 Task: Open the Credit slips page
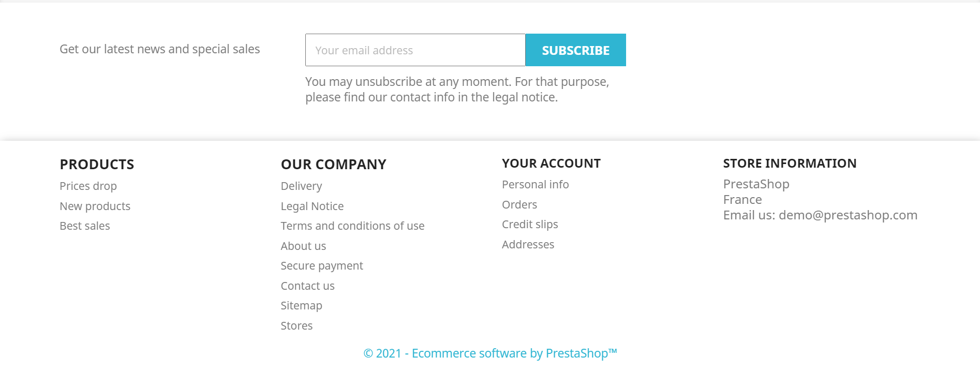(530, 225)
